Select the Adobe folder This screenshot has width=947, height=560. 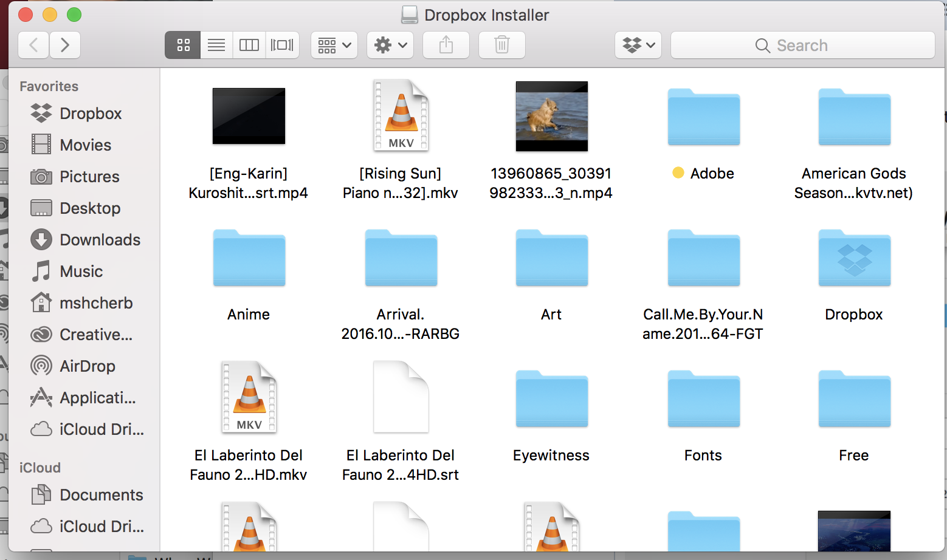tap(703, 117)
